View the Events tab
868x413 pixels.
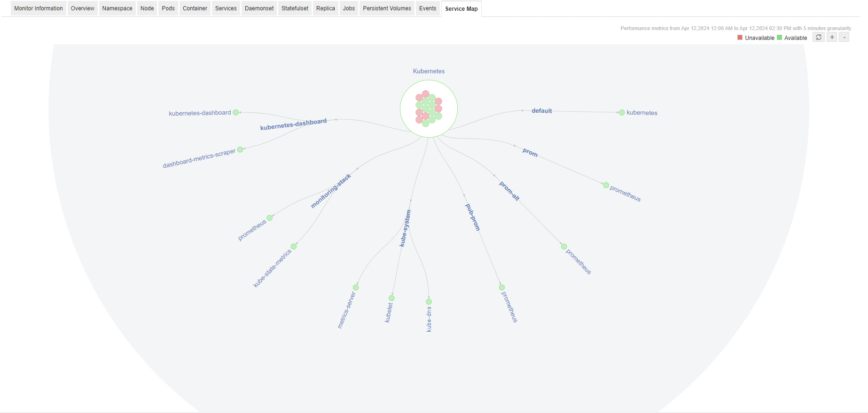click(428, 8)
